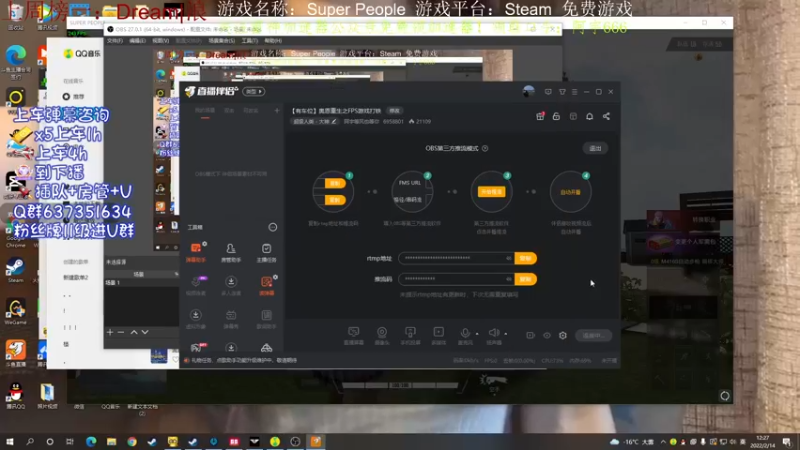Viewport: 800px width, 450px height.
Task: Open the notification bell in 直播伴侣
Action: tap(589, 116)
